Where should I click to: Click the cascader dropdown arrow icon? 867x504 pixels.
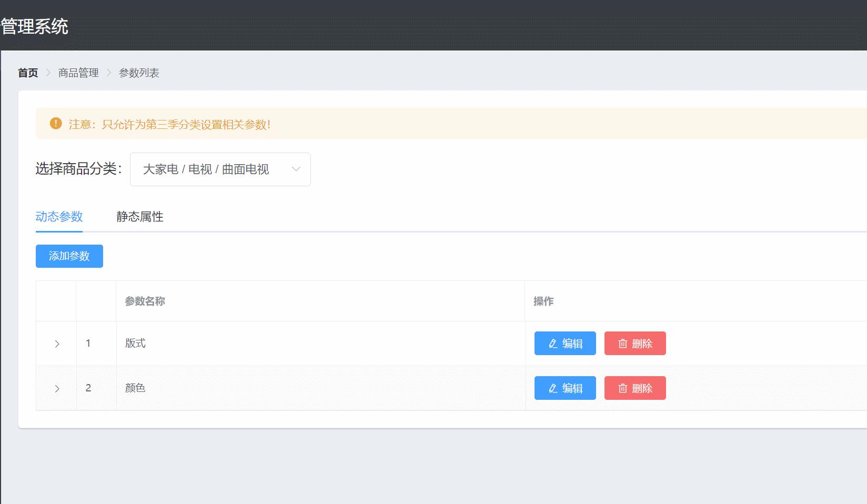click(x=296, y=169)
